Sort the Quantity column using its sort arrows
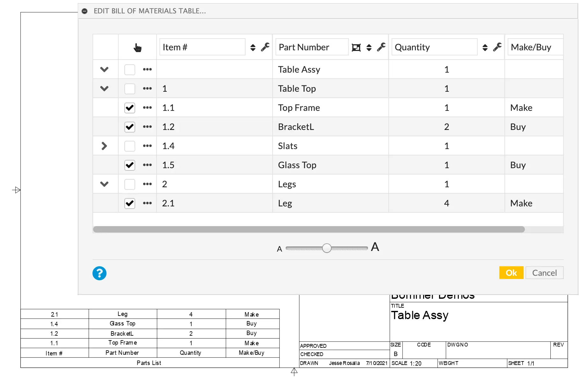 [x=485, y=47]
